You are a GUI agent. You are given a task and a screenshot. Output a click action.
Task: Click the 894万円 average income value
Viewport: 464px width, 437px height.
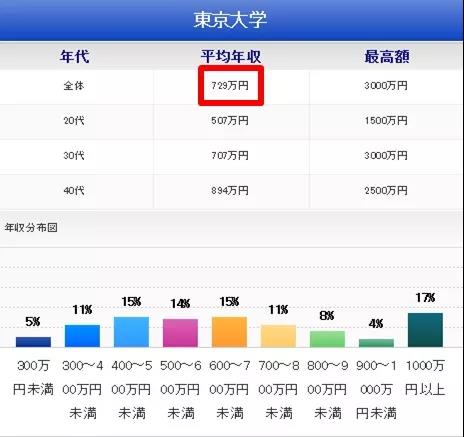pyautogui.click(x=230, y=190)
